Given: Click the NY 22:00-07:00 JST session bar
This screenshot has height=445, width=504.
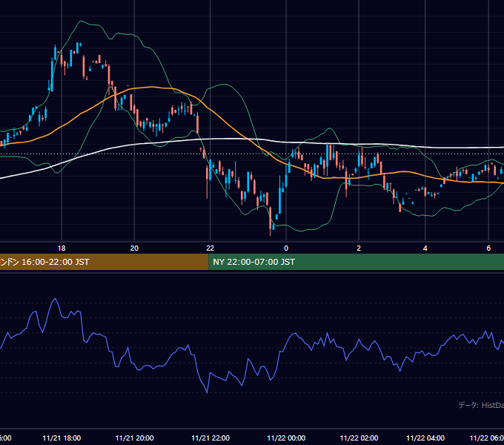Looking at the screenshot, I should pos(357,262).
